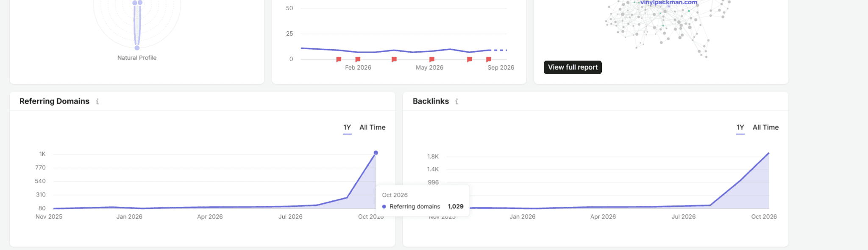
Task: Open the Backlinks info icon
Action: click(x=456, y=101)
